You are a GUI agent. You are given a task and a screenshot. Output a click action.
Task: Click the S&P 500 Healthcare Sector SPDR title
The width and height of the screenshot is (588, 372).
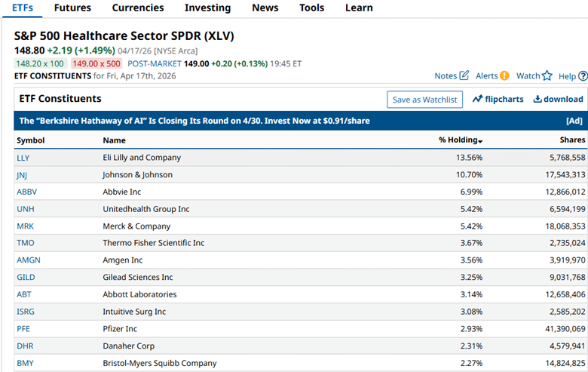(x=124, y=36)
